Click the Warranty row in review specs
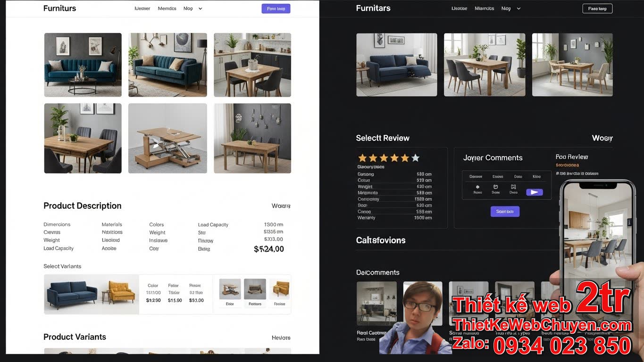This screenshot has height=362, width=644. 395,218
